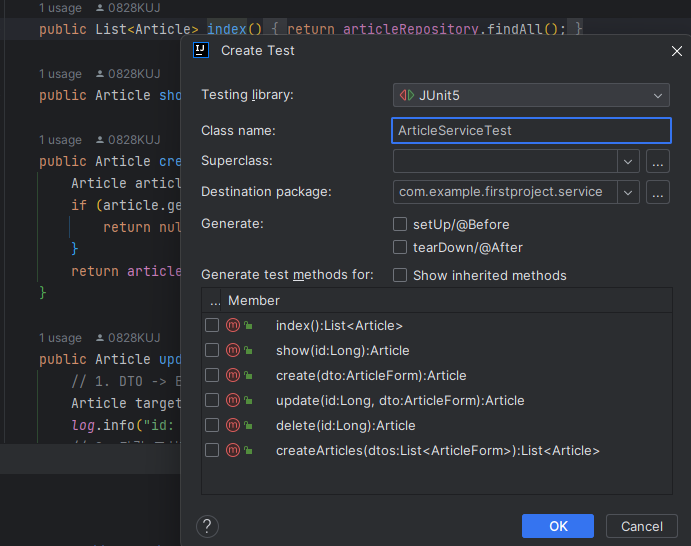Confirm with the OK button

(x=558, y=526)
